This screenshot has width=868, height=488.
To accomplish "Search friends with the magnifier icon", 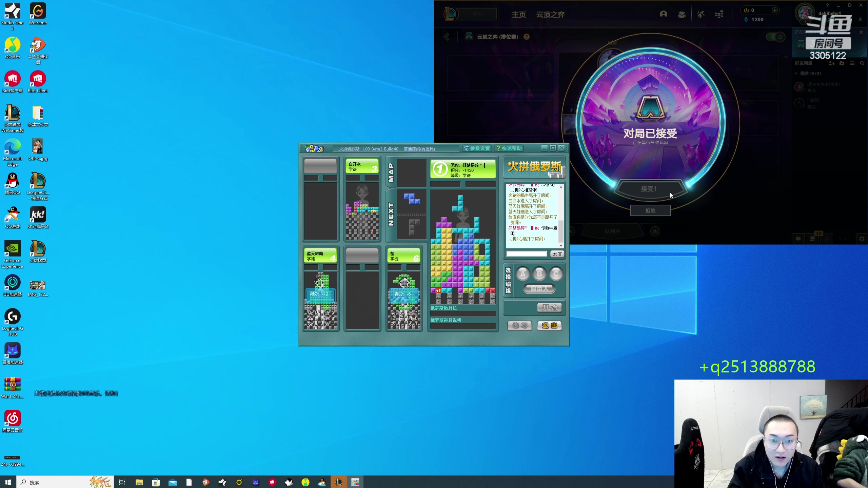I will (862, 63).
